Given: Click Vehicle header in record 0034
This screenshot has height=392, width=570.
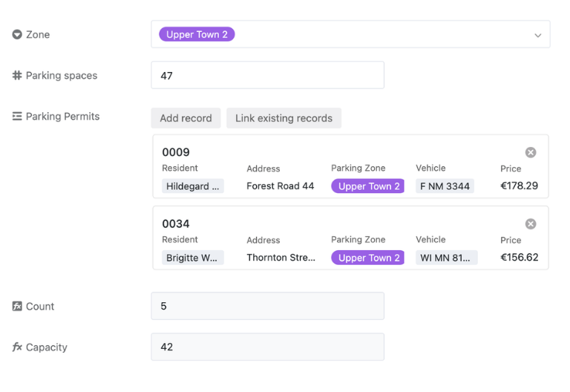Looking at the screenshot, I should pos(430,240).
